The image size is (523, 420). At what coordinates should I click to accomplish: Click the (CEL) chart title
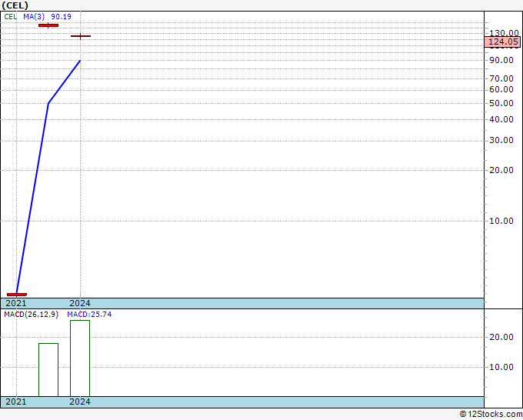click(15, 5)
